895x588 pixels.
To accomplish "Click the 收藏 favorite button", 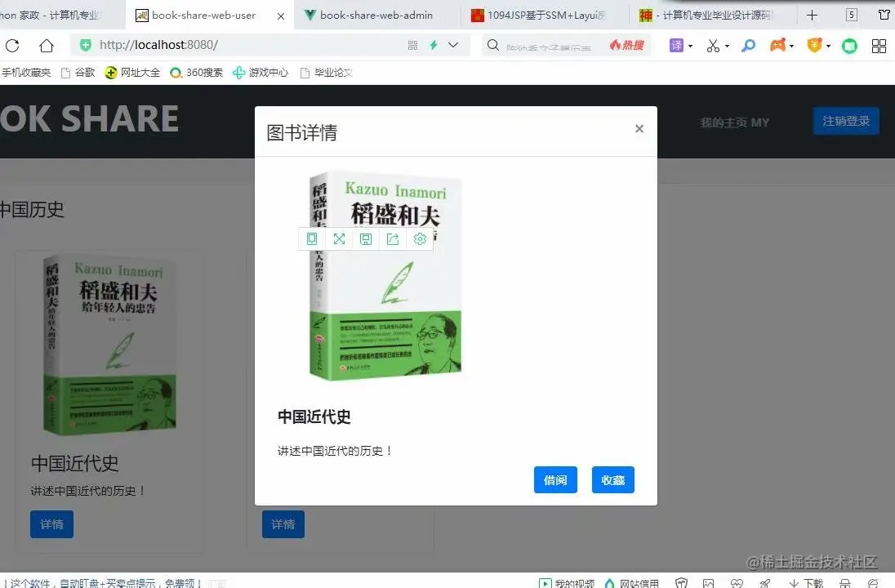I will (x=613, y=479).
